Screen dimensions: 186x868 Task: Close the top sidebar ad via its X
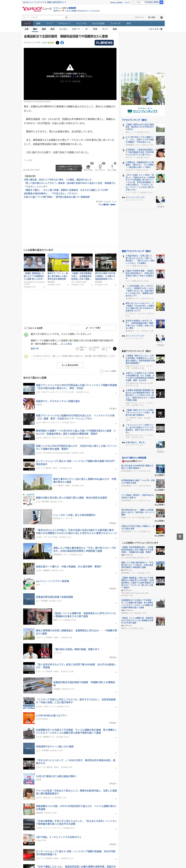(163, 73)
